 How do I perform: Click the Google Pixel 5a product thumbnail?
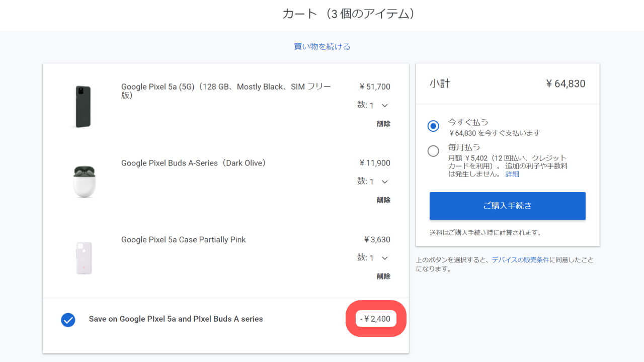point(83,106)
